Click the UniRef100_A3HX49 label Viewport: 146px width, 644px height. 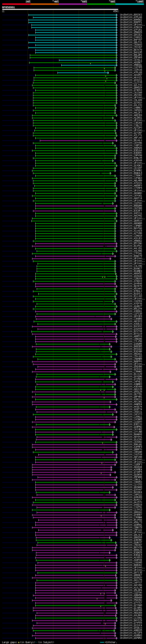[x=131, y=161]
